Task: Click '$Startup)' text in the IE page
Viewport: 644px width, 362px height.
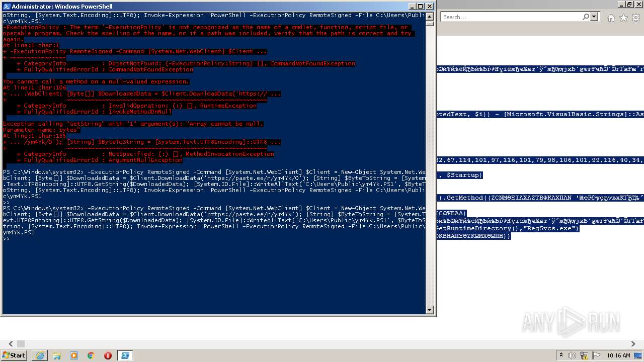Action: [464, 175]
